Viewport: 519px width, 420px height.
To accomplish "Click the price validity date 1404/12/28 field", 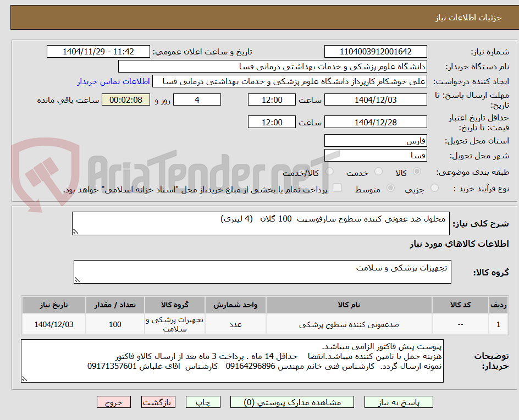I will coord(376,122).
